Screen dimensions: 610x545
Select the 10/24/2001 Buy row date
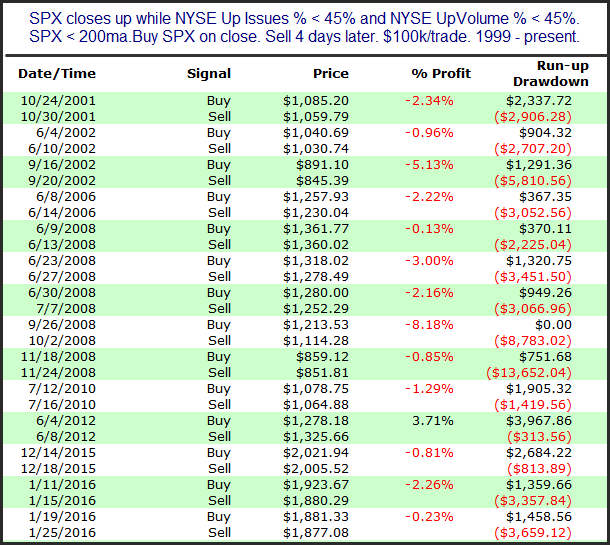tap(58, 101)
